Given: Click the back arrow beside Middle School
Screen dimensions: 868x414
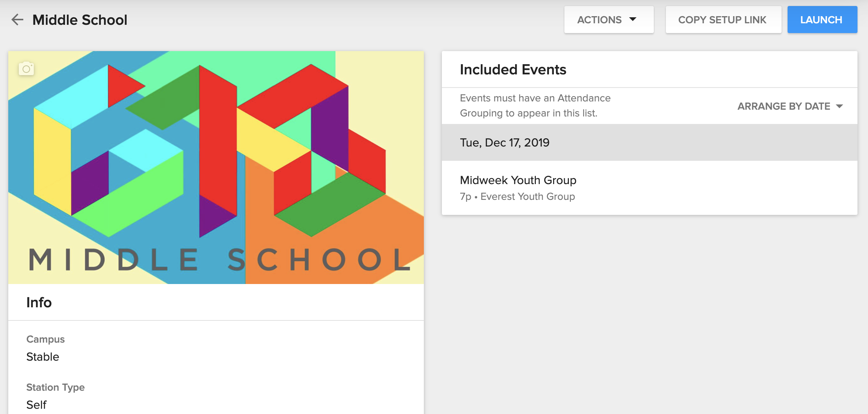Looking at the screenshot, I should [x=17, y=20].
